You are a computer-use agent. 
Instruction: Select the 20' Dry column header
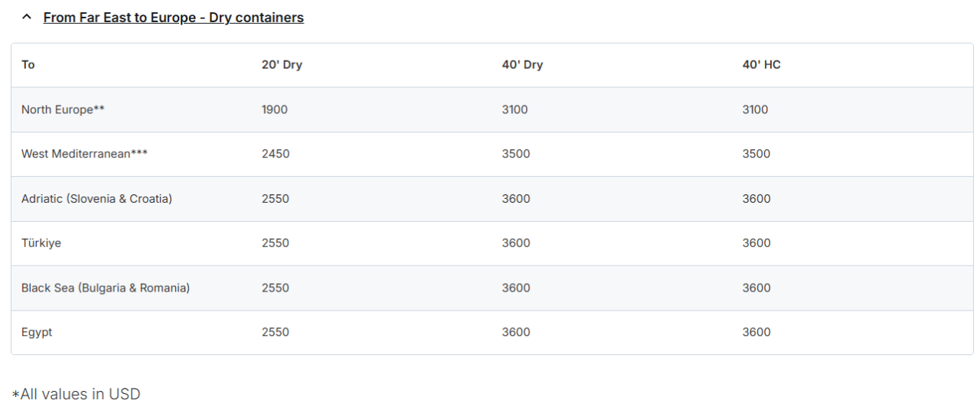pos(282,65)
